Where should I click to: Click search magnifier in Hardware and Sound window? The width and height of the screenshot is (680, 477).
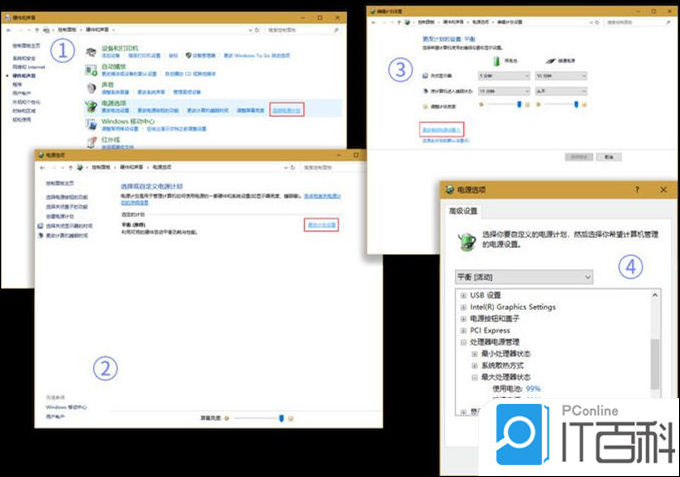pyautogui.click(x=336, y=30)
